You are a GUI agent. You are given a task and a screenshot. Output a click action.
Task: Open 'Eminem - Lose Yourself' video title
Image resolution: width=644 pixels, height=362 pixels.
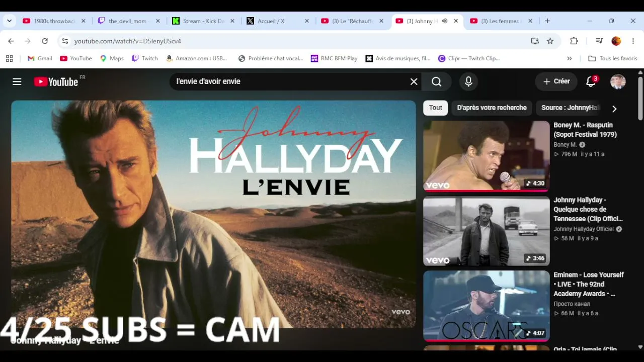click(x=589, y=284)
